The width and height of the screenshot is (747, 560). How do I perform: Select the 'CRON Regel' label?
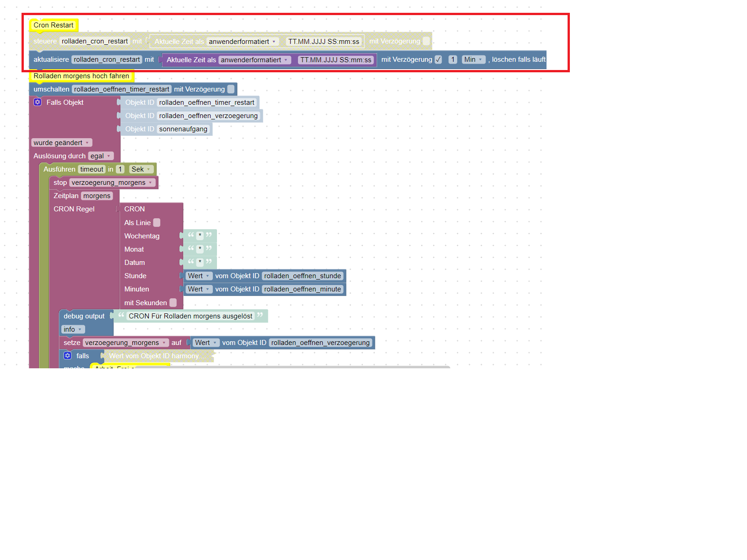[x=74, y=209]
